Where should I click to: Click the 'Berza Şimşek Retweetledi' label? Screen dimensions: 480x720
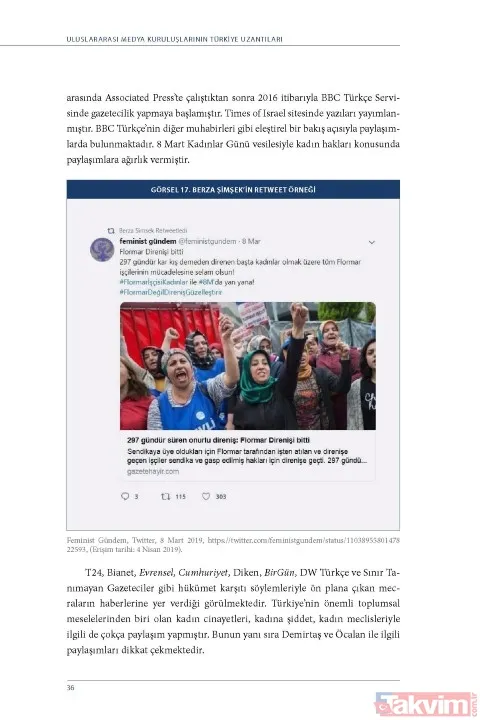tap(153, 231)
